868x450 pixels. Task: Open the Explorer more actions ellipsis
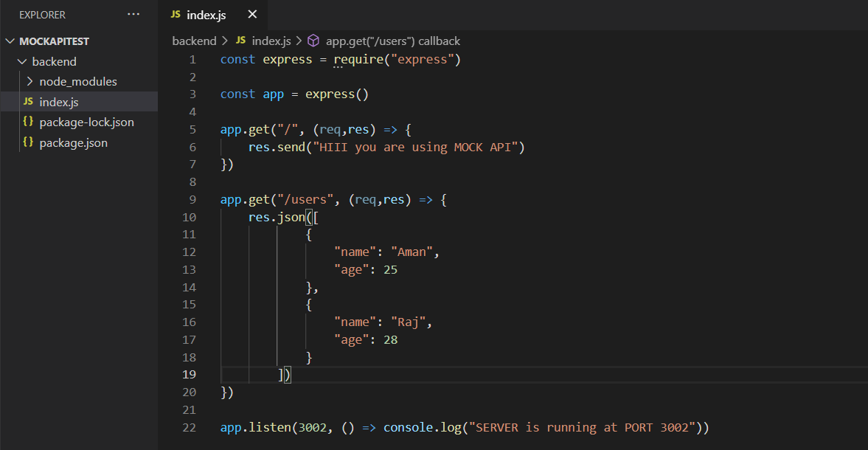point(133,15)
